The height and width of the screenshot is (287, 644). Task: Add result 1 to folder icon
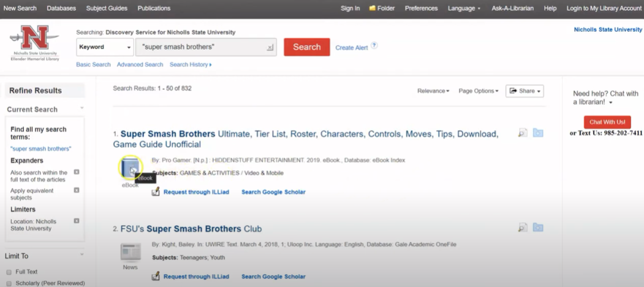(x=538, y=133)
